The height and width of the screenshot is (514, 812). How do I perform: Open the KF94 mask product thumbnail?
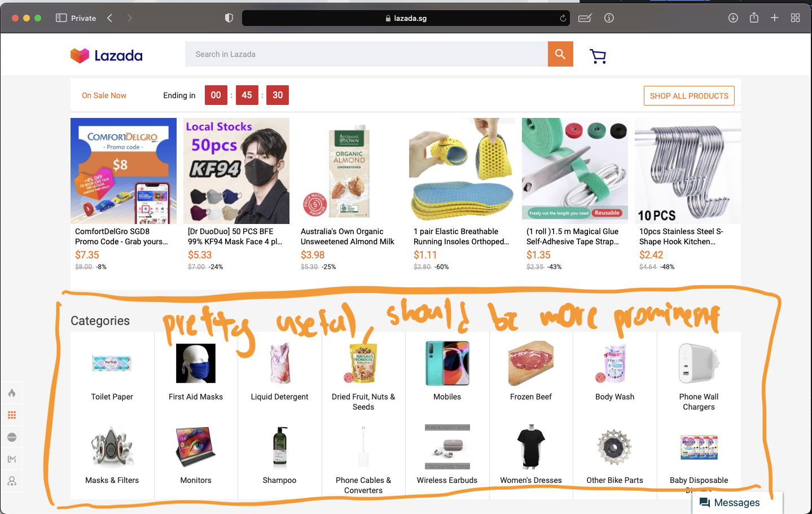pos(236,171)
